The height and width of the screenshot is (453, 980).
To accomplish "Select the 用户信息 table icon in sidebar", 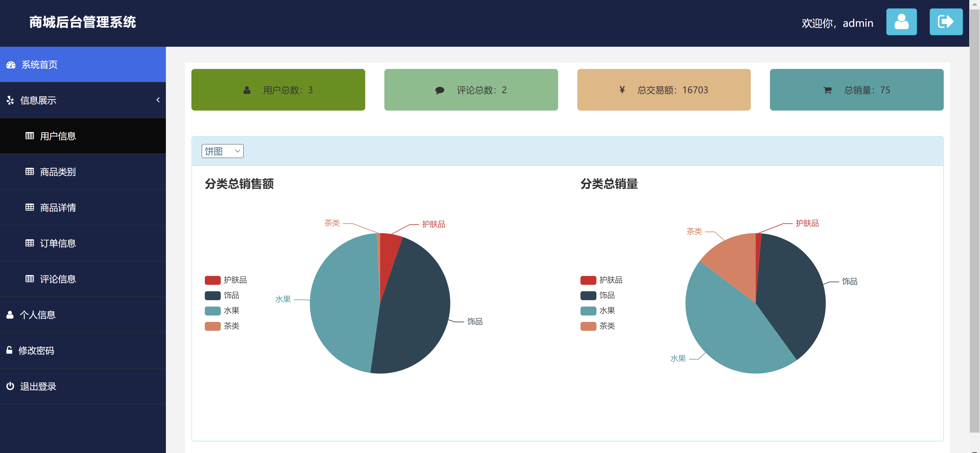I will tap(30, 136).
